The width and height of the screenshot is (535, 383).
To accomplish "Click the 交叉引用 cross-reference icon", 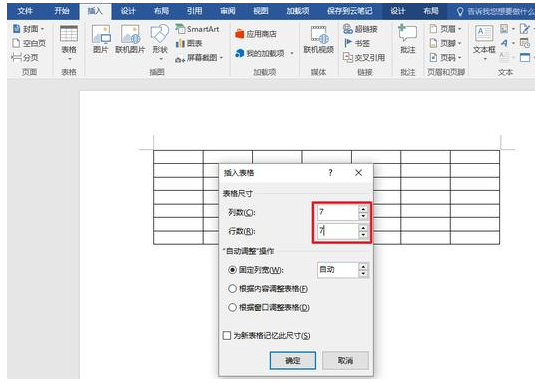I will (x=348, y=57).
